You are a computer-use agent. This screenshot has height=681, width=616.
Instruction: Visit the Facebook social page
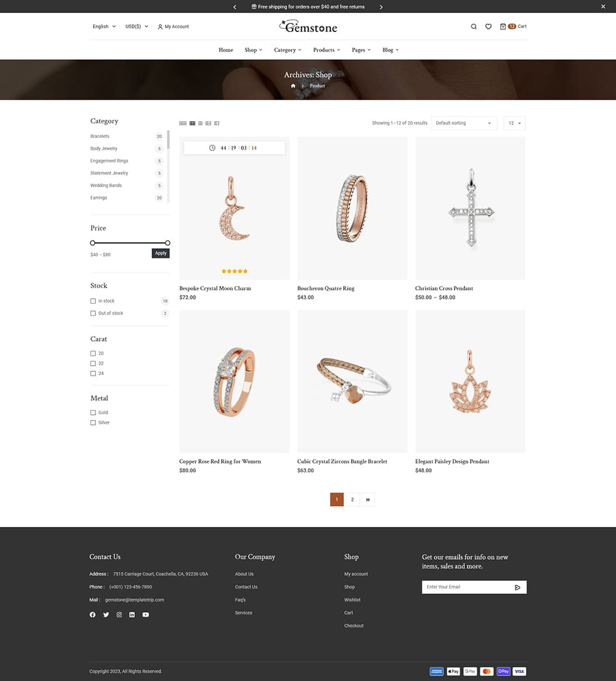click(x=92, y=615)
